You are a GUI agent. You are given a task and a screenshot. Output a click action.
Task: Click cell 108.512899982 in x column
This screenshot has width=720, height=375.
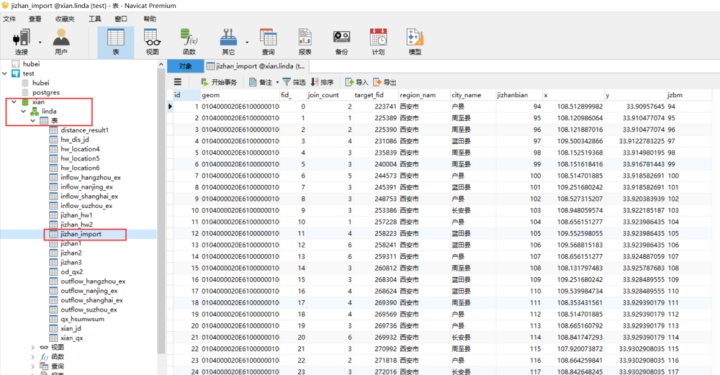coord(573,106)
